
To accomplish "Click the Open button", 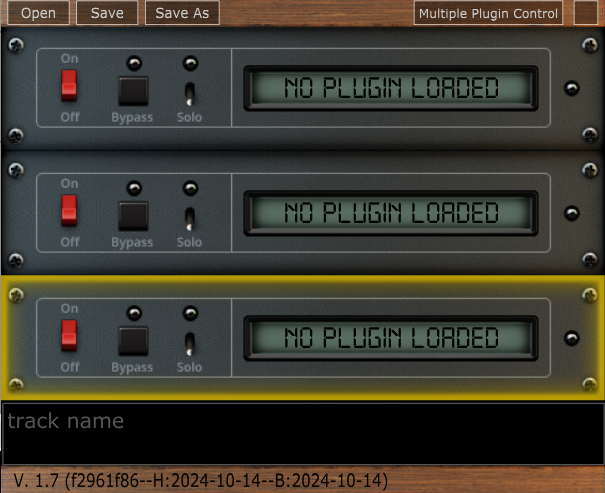I will click(38, 13).
